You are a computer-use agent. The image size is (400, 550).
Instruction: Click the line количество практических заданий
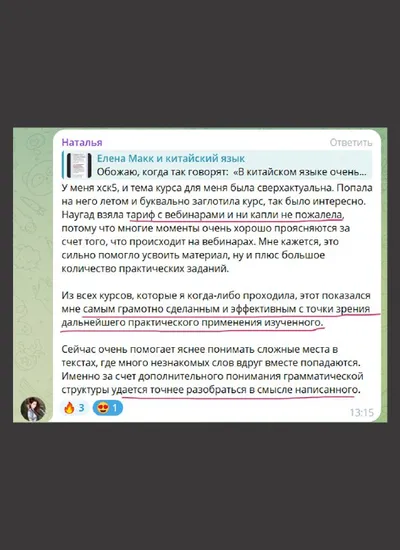point(145,269)
